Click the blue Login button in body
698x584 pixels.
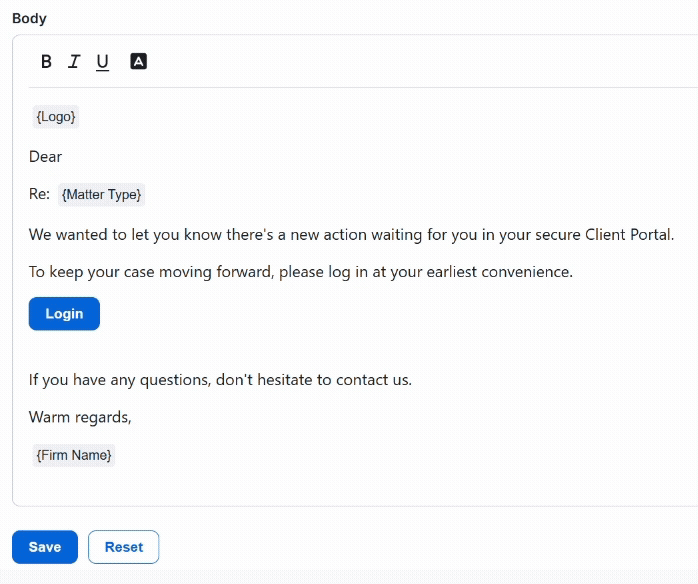(x=64, y=314)
